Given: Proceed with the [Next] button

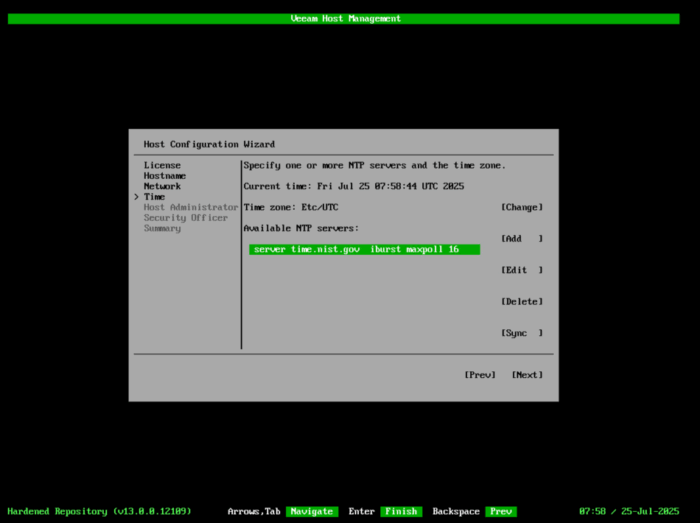Looking at the screenshot, I should pos(527,375).
